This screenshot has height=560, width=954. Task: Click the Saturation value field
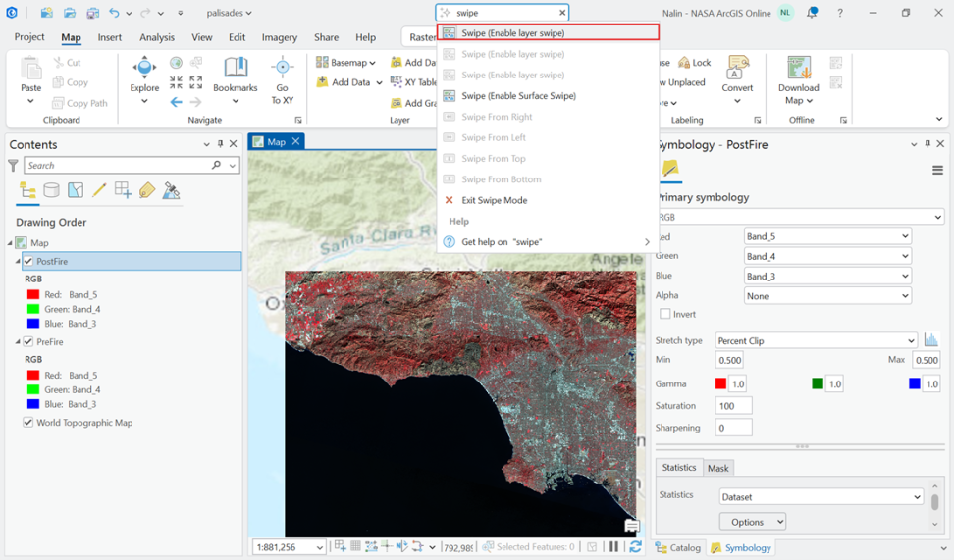pos(733,406)
